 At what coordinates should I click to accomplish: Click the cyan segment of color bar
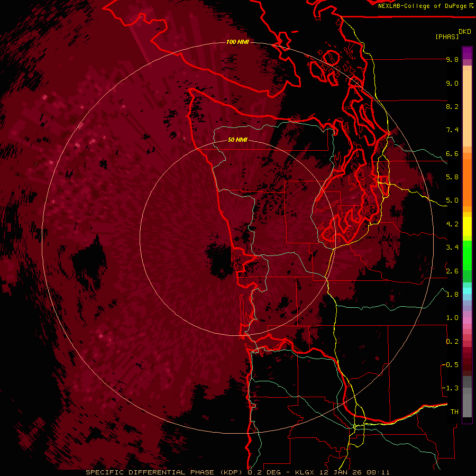tap(467, 291)
